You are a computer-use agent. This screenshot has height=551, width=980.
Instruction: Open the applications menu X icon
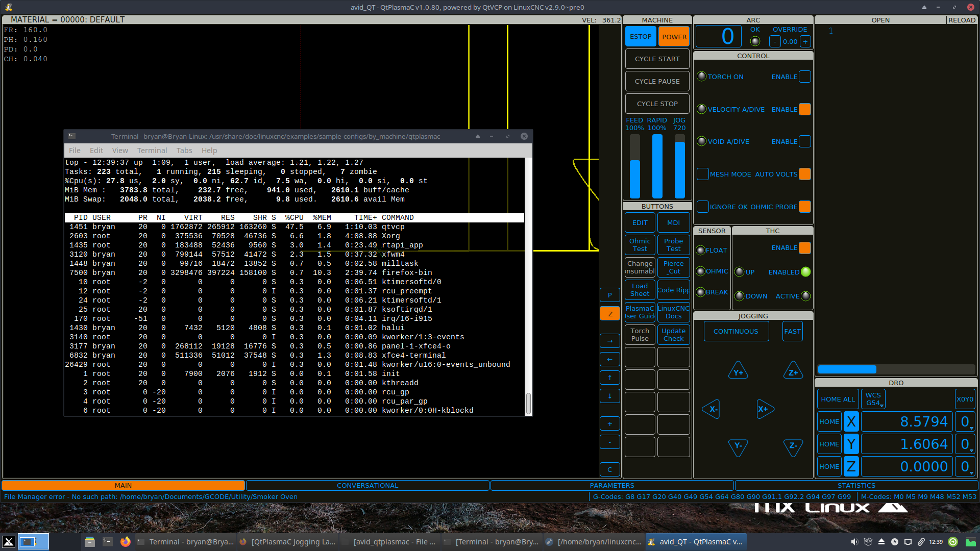(9, 542)
